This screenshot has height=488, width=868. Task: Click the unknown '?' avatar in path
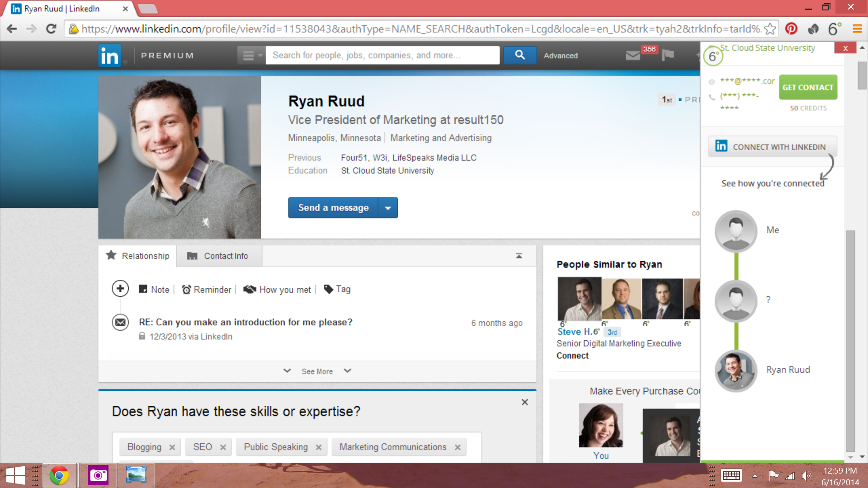pyautogui.click(x=736, y=301)
